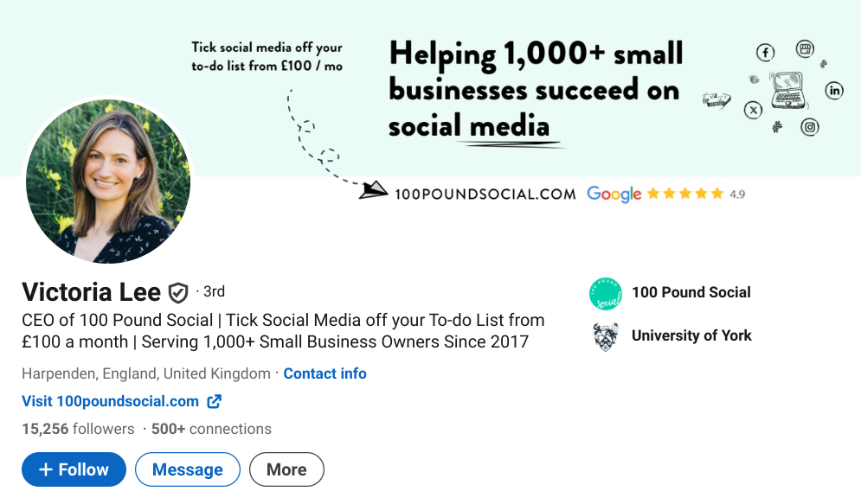This screenshot has height=504, width=861.
Task: Select the Facebook icon in the banner
Action: point(765,52)
